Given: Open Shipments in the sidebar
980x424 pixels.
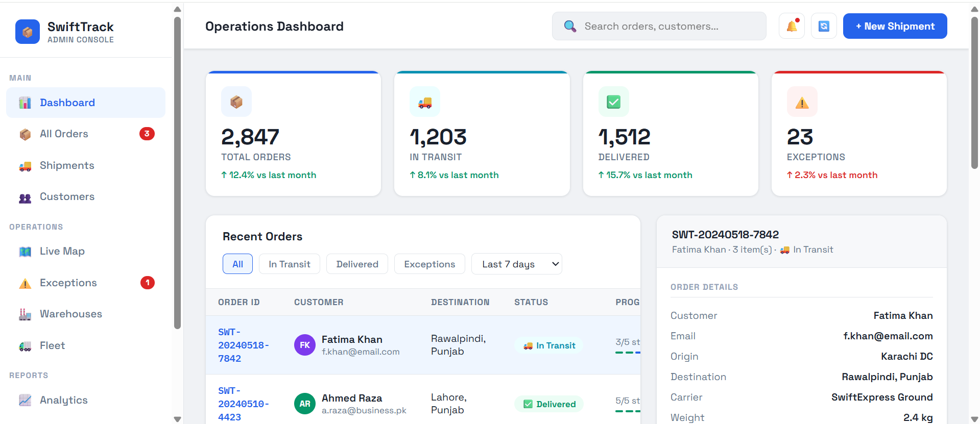Looking at the screenshot, I should (x=86, y=165).
